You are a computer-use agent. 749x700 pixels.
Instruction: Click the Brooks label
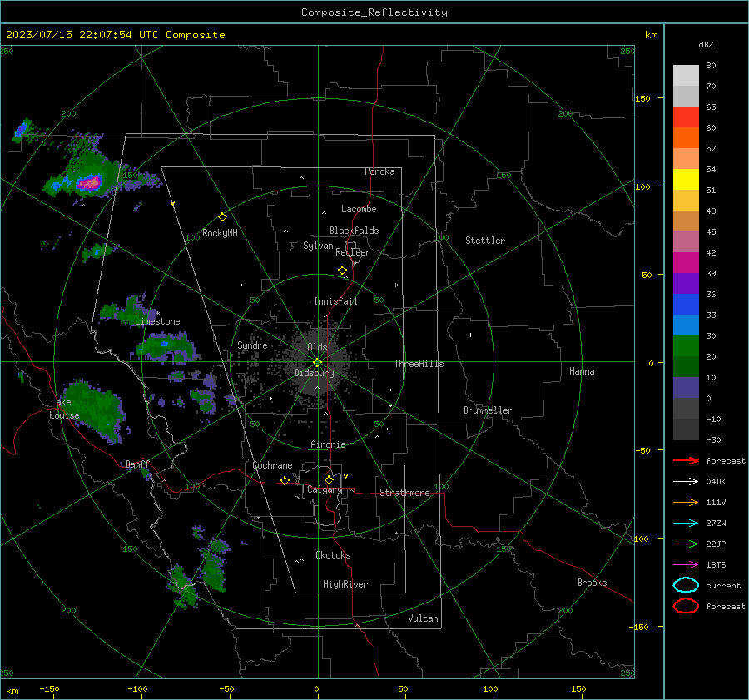[x=592, y=583]
